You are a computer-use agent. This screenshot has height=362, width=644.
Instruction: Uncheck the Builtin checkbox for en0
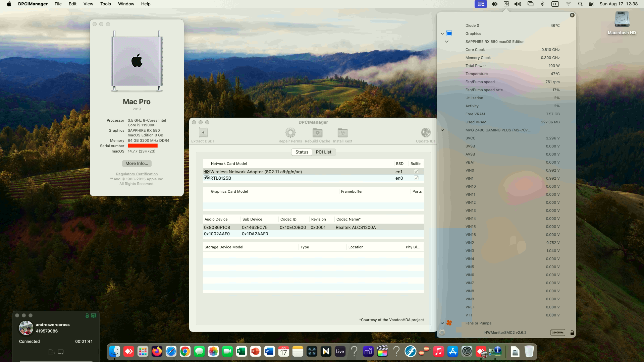pyautogui.click(x=416, y=178)
